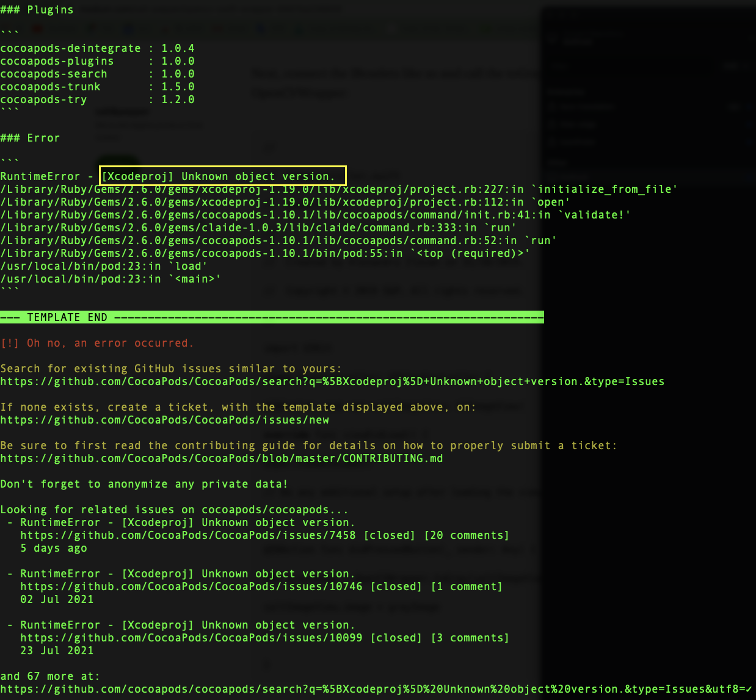Click the 'TEMPLATE END' banner text
The width and height of the screenshot is (756, 700).
click(67, 317)
